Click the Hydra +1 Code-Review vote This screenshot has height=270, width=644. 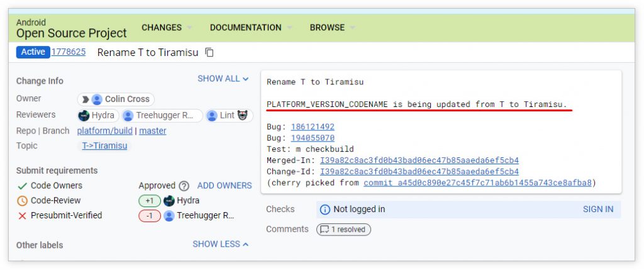(x=150, y=201)
